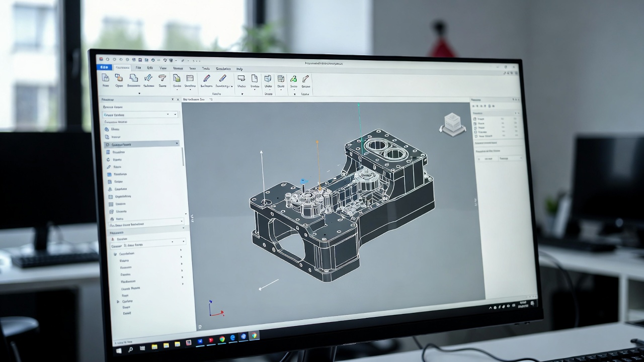This screenshot has height=362, width=644.
Task: Toggle the checkbox at the top of the lower-left tree
Action: 115,254
